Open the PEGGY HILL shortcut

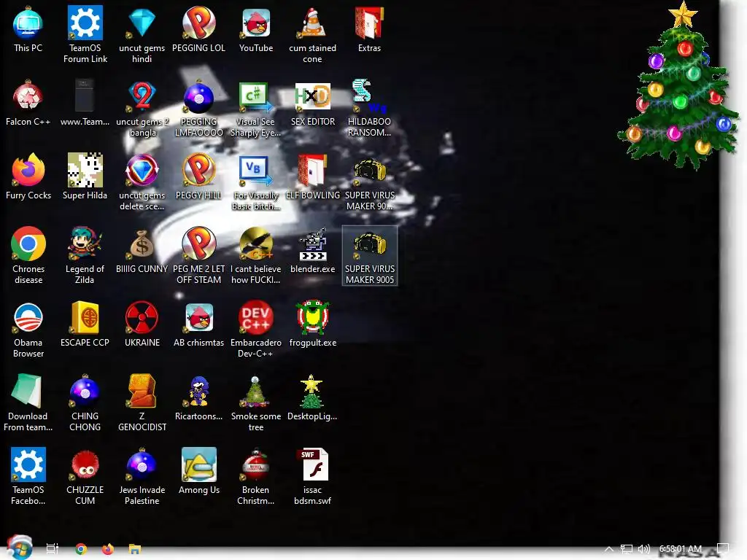(x=198, y=176)
